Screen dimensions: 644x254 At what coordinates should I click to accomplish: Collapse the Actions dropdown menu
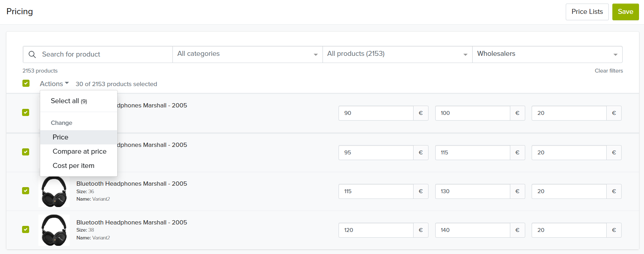[x=54, y=84]
